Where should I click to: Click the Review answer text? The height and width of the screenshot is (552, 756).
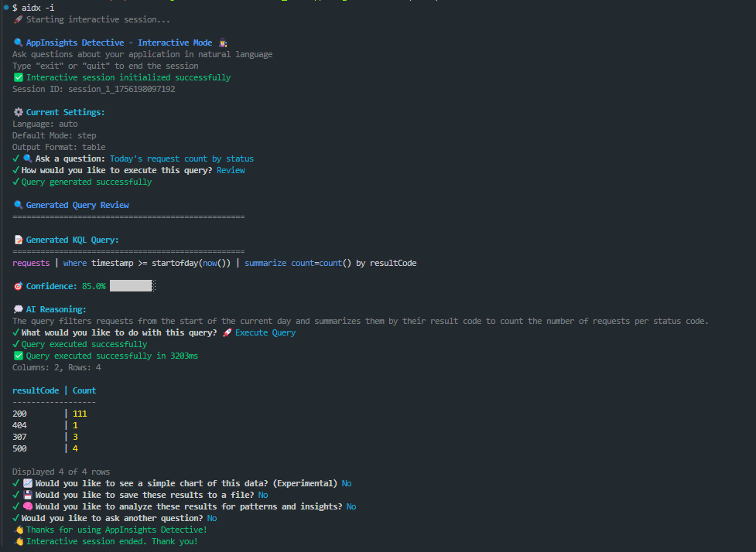[x=231, y=170]
